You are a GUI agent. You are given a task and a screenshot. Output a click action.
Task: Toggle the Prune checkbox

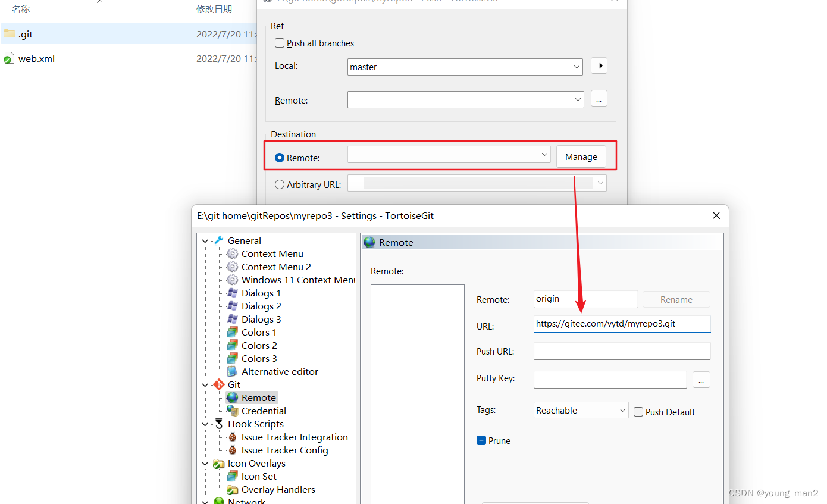[481, 440]
